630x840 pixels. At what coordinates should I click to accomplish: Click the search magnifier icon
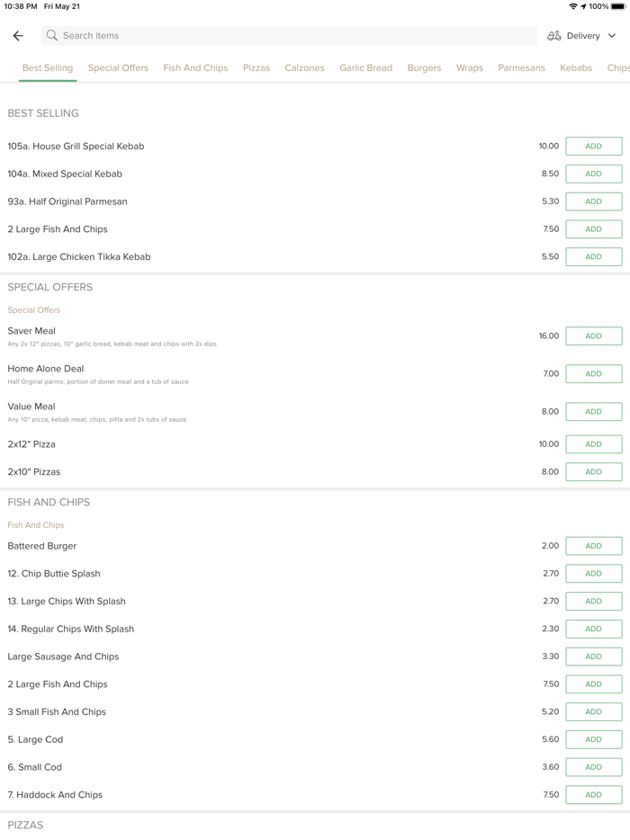tap(52, 36)
